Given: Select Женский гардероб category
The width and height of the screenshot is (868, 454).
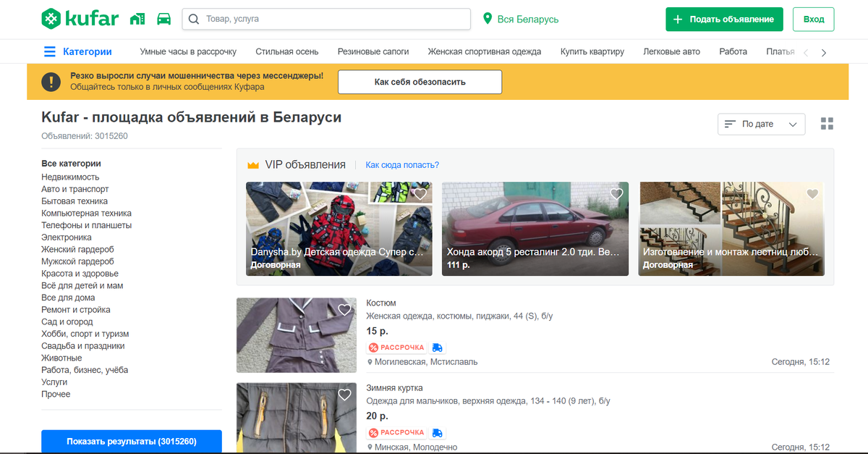Looking at the screenshot, I should pos(77,249).
